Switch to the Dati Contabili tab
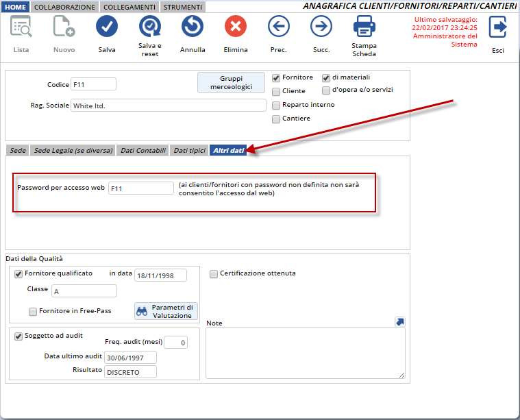 pyautogui.click(x=143, y=150)
